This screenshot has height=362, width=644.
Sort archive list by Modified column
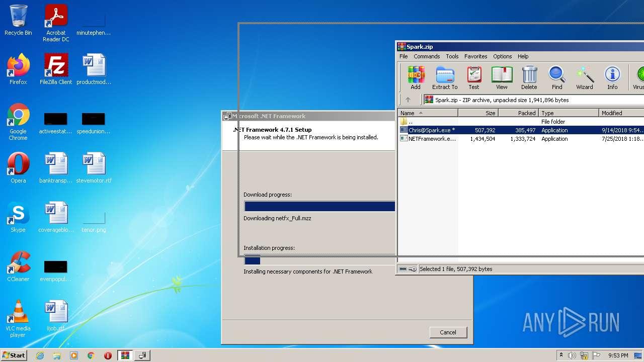click(x=621, y=113)
